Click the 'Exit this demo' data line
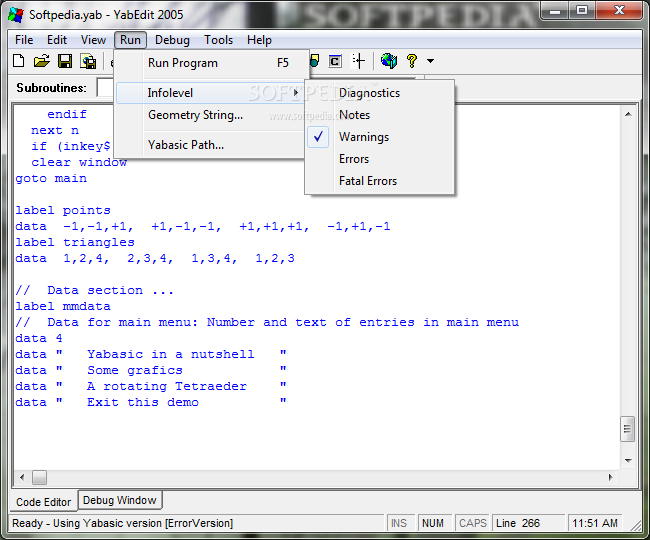 (x=151, y=402)
